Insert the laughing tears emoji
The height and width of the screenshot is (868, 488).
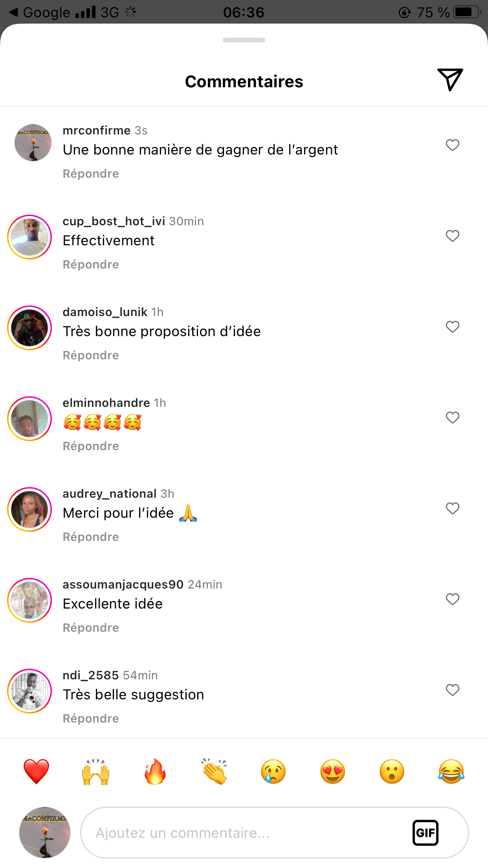pyautogui.click(x=451, y=771)
